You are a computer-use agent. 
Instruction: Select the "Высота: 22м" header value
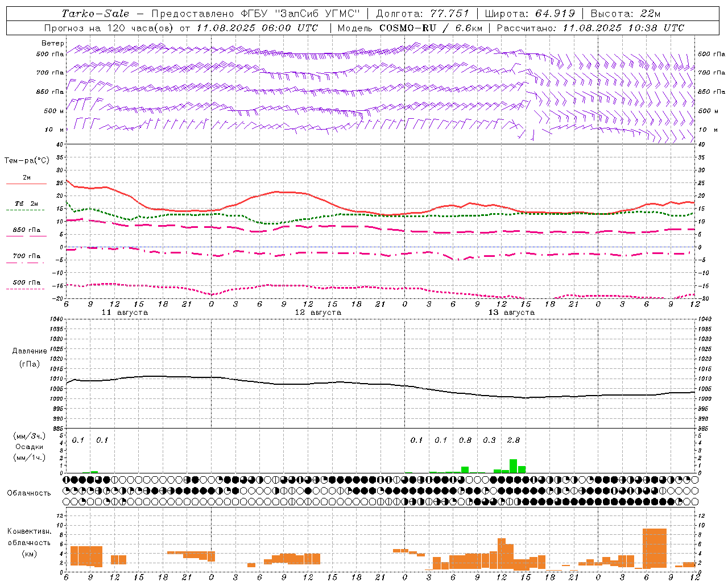(x=626, y=14)
